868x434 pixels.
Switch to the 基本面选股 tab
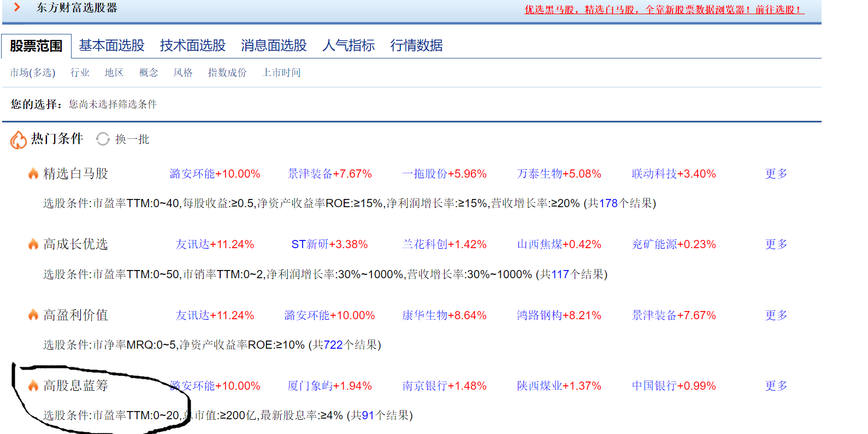[111, 45]
